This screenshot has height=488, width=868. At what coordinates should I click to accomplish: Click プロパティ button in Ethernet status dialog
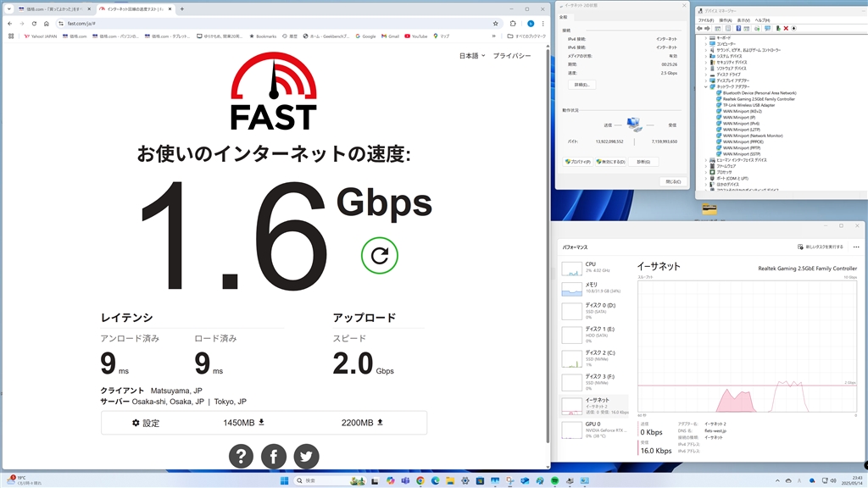[x=577, y=162]
